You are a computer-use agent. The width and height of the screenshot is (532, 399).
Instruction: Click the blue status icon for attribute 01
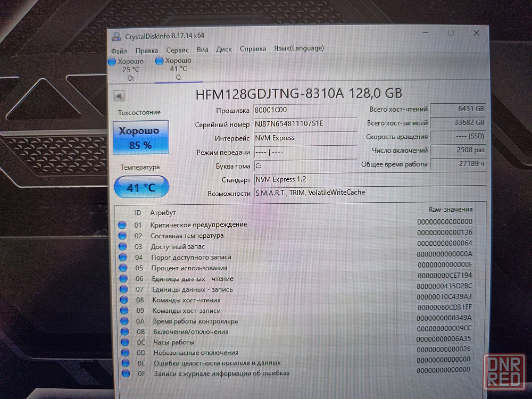[x=122, y=225]
